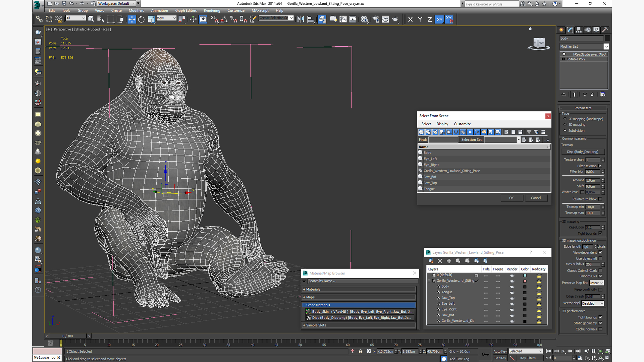This screenshot has height=362, width=644.
Task: Open the Modifiers menu
Action: pos(136,10)
